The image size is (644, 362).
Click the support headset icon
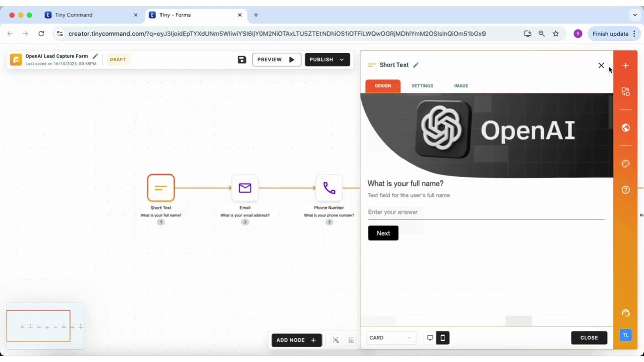(x=626, y=313)
